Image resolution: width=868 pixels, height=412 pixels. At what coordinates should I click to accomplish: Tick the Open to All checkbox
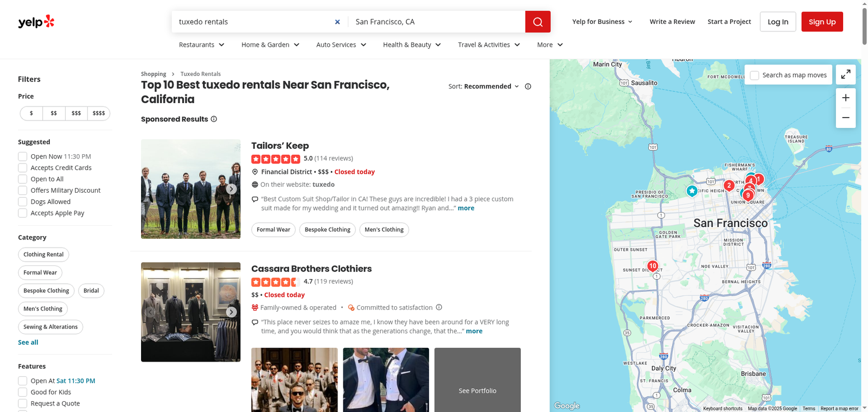coord(23,179)
